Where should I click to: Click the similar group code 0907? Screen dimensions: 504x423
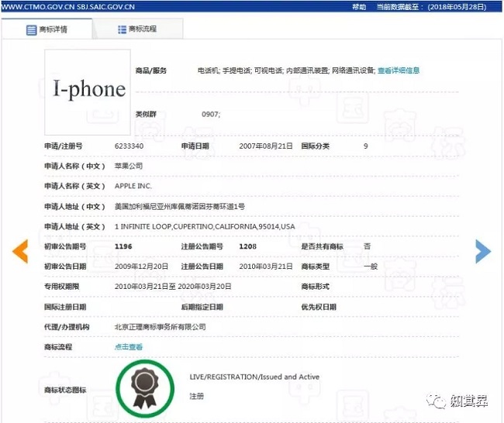(x=211, y=114)
